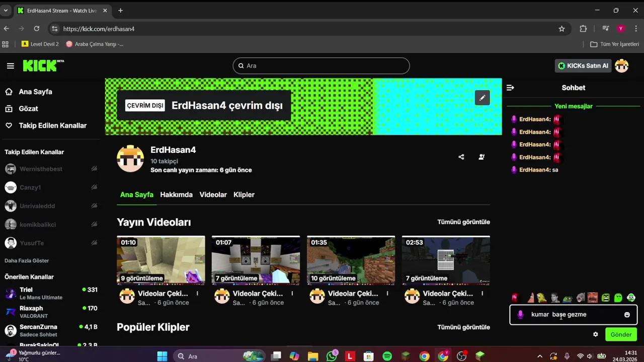Open File Explorer from the taskbar

313,356
